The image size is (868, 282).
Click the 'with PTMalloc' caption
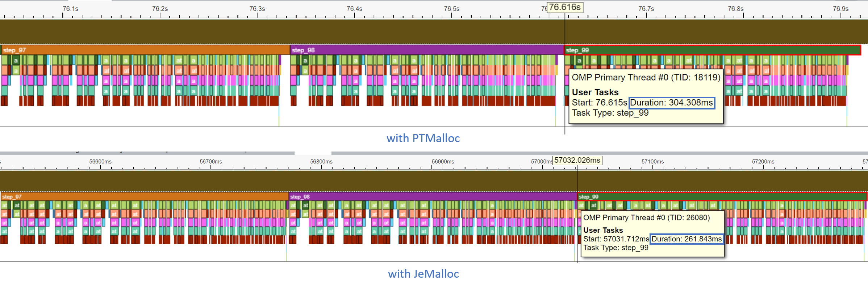[423, 138]
